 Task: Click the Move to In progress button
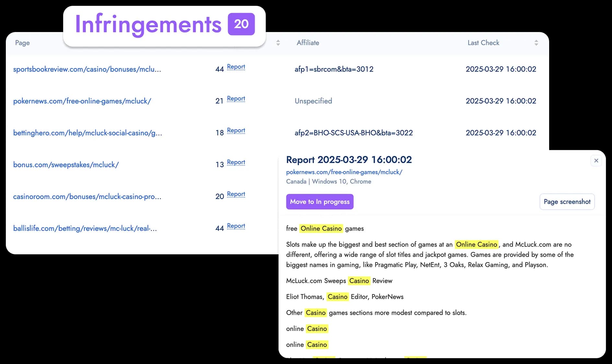320,202
